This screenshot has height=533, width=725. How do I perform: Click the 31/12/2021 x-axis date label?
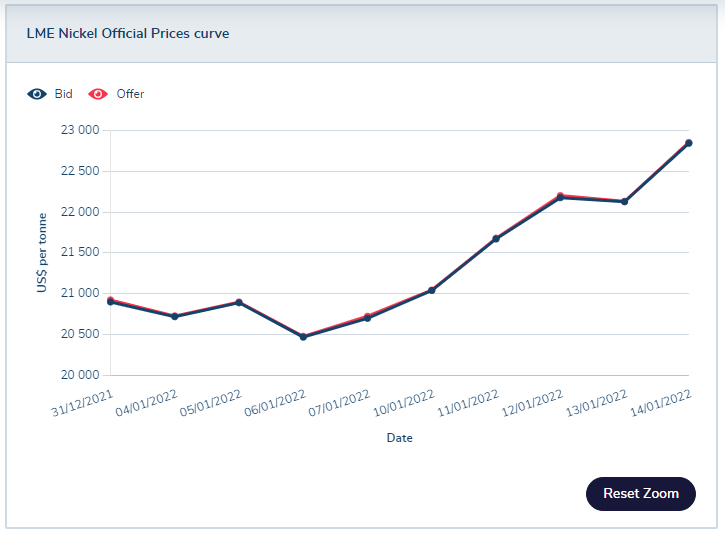[82, 403]
